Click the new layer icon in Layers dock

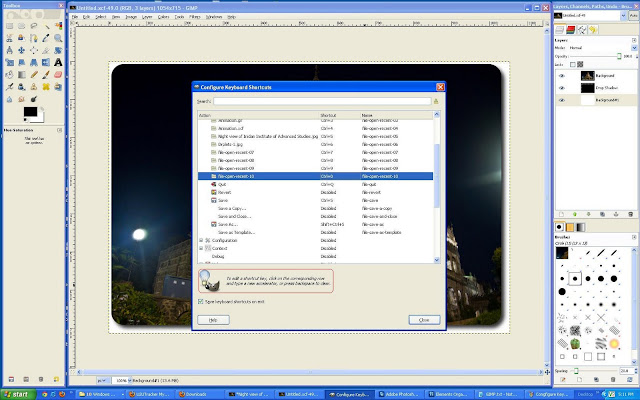[561, 214]
